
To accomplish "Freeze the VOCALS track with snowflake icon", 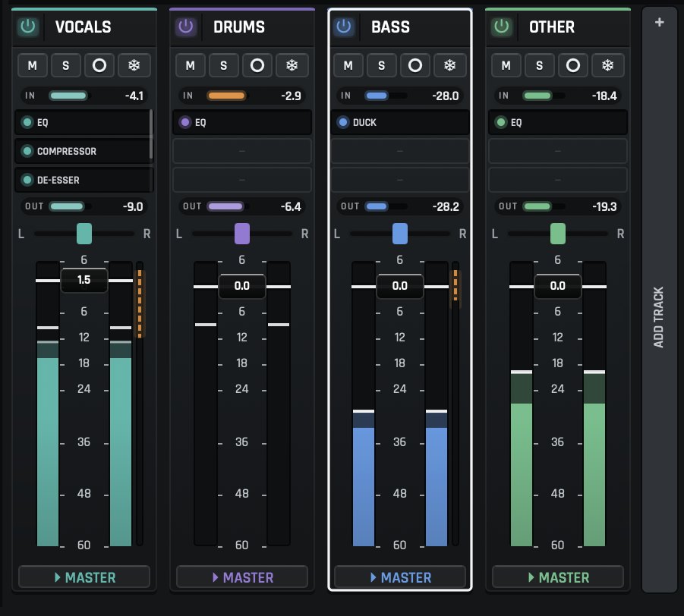I will coord(134,65).
